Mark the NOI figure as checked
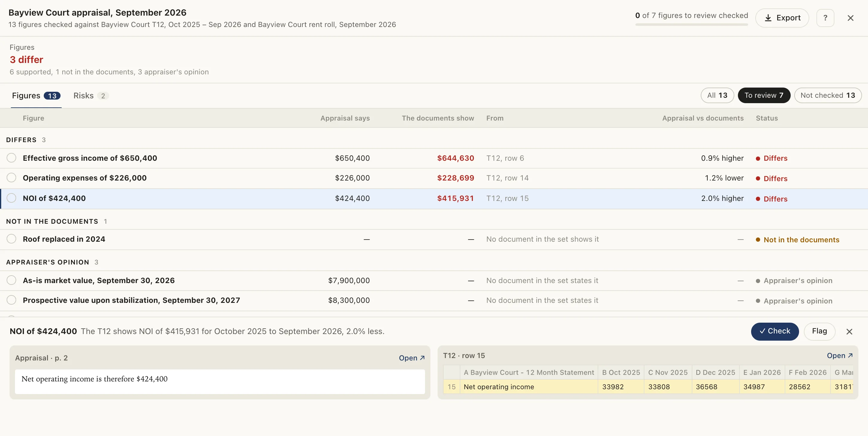The height and width of the screenshot is (436, 868). (x=775, y=331)
